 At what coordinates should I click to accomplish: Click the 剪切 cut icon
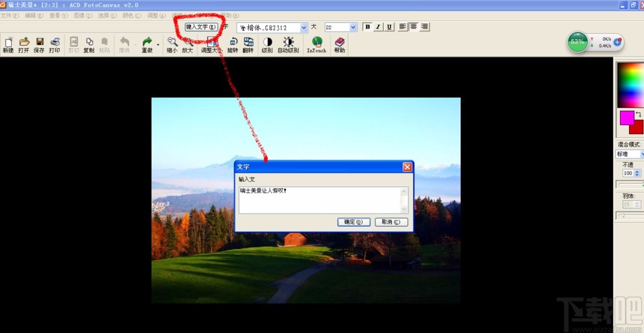(x=74, y=45)
